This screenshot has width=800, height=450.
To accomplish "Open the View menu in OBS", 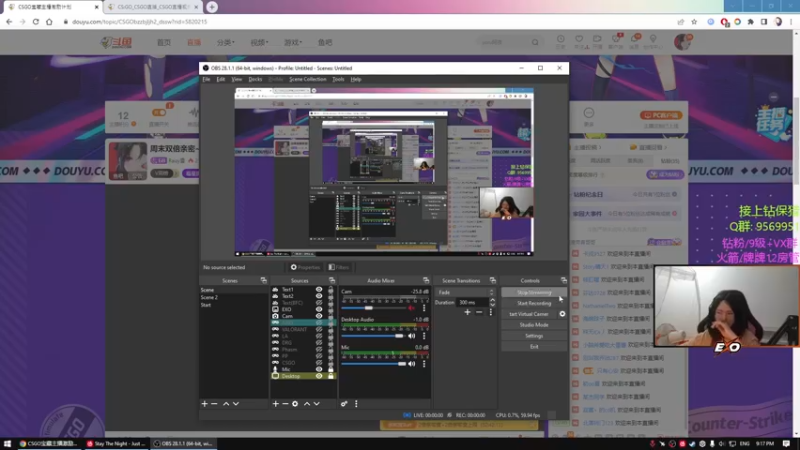I will pyautogui.click(x=236, y=79).
